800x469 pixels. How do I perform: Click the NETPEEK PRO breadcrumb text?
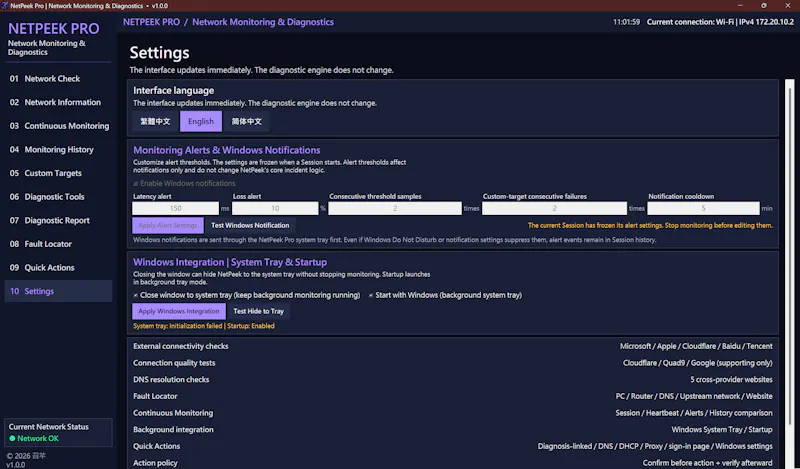(151, 22)
